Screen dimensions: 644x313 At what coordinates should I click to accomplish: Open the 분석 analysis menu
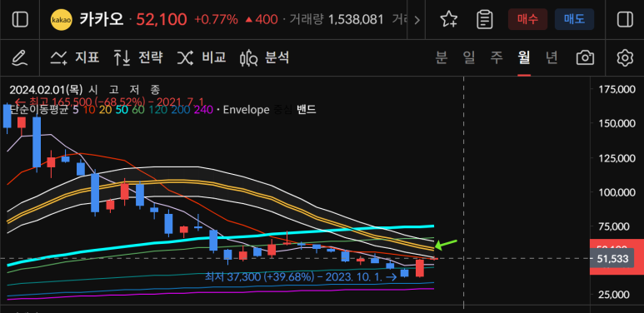(265, 57)
